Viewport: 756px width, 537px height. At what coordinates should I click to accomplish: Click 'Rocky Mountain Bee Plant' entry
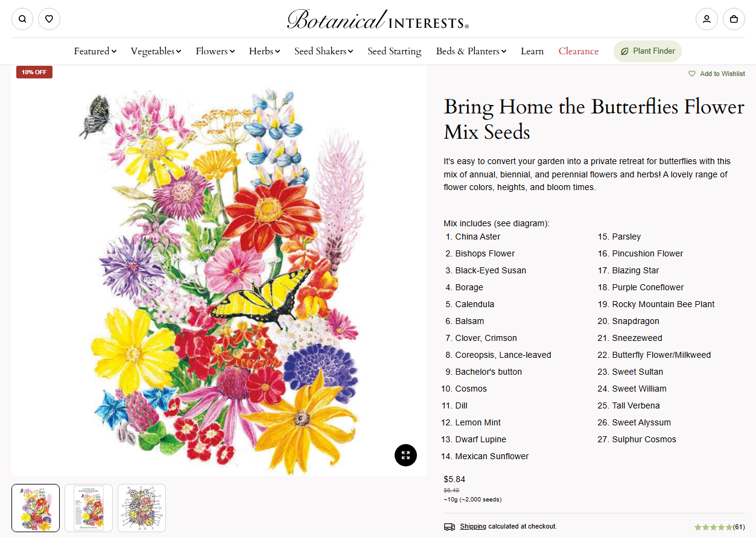click(663, 304)
